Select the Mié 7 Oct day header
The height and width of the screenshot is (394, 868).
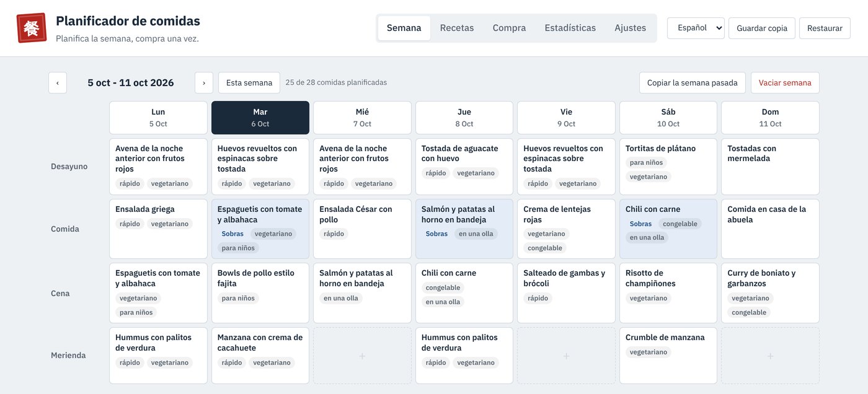pos(362,118)
